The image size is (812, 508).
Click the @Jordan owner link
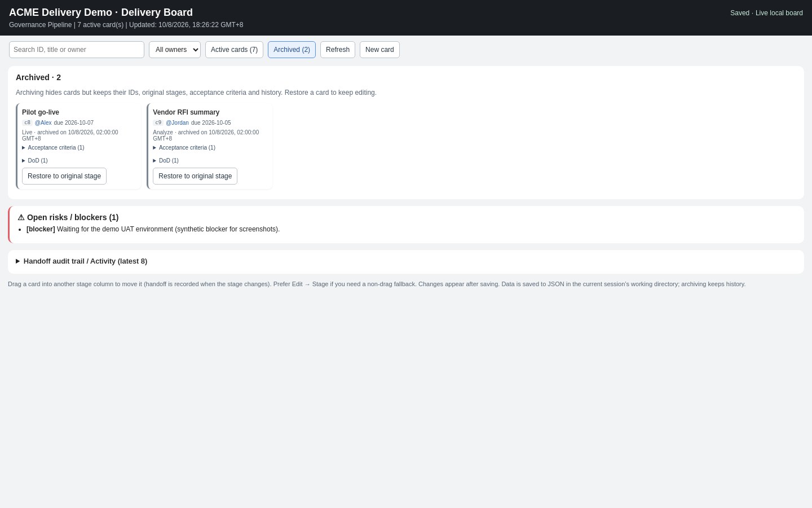click(x=177, y=123)
